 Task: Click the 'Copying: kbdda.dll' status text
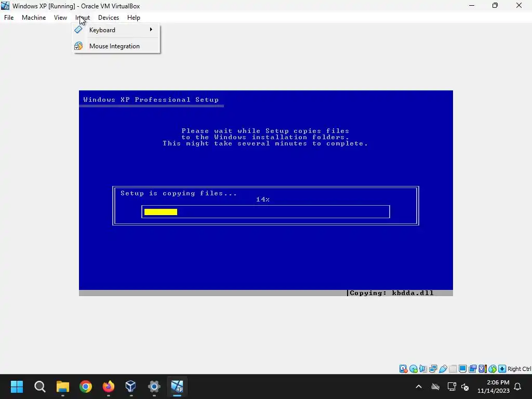coord(392,293)
